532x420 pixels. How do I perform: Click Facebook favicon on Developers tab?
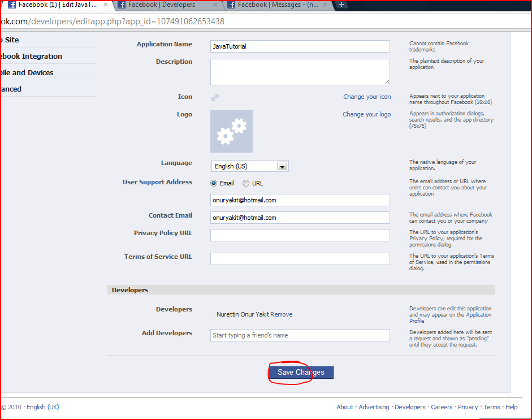click(122, 5)
